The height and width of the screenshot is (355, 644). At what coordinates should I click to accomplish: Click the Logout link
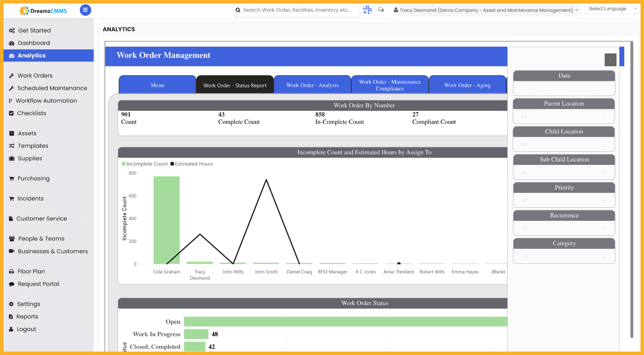pyautogui.click(x=26, y=329)
